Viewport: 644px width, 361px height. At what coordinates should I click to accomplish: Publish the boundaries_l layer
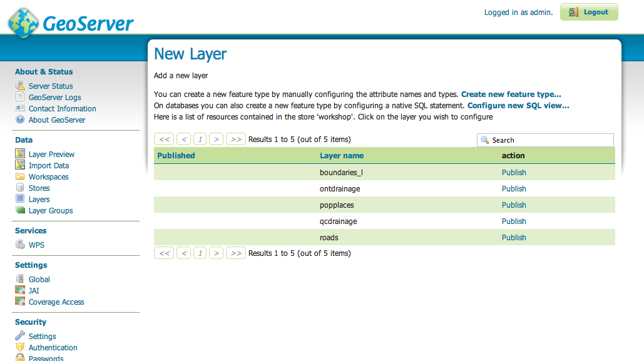(x=514, y=173)
